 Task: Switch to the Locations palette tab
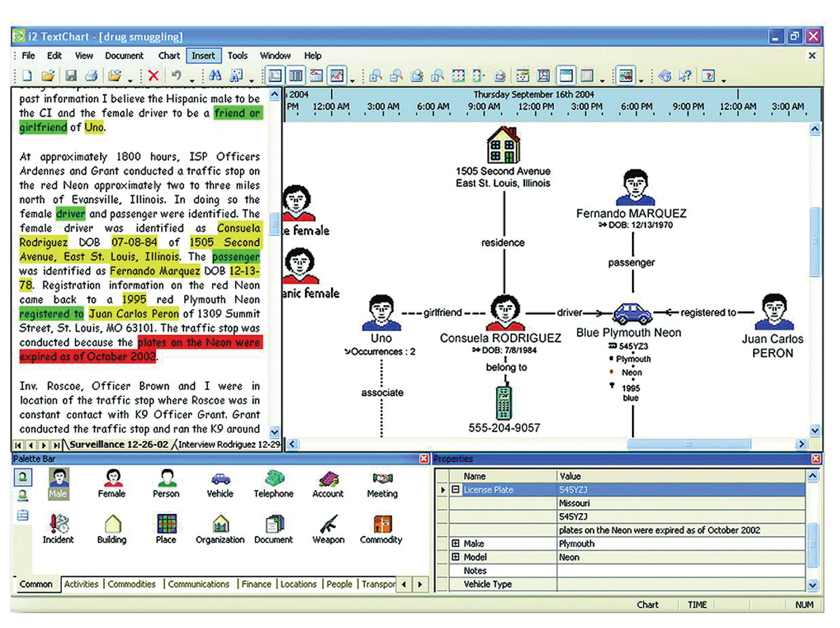(x=299, y=584)
